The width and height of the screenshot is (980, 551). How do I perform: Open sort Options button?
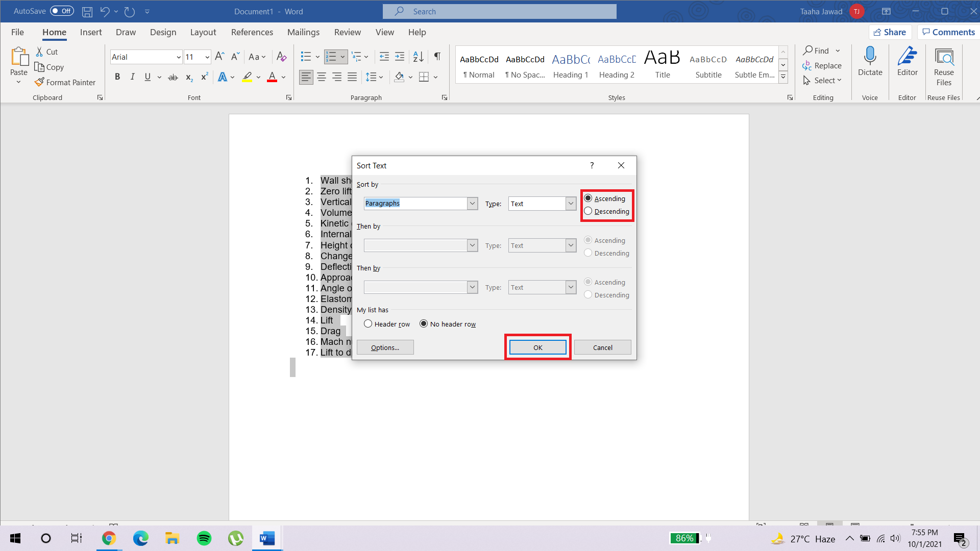[x=385, y=347]
